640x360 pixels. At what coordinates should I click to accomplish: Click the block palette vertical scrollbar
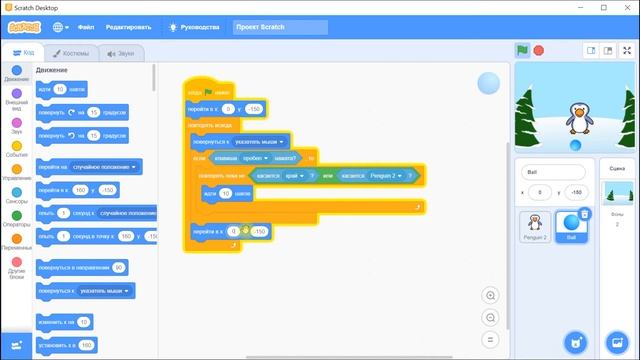(154, 78)
